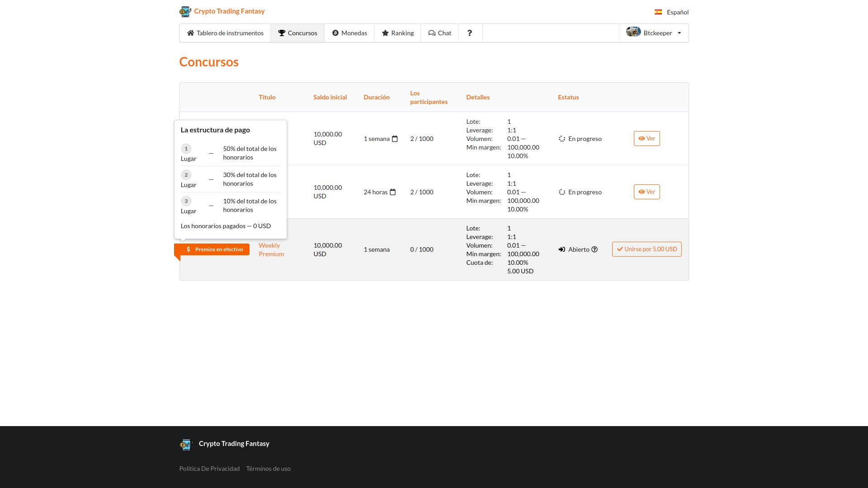Click calendar icon beside 1 semana duration

(395, 139)
